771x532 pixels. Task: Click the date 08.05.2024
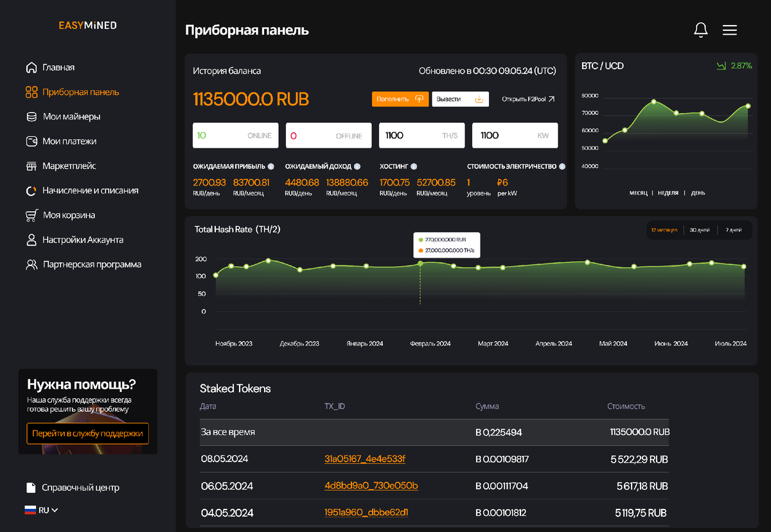[224, 459]
